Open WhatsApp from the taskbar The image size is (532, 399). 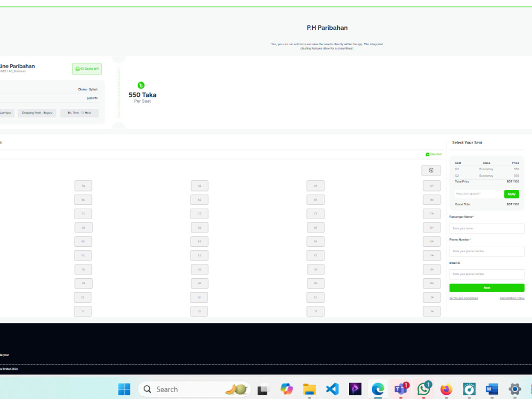click(x=424, y=389)
